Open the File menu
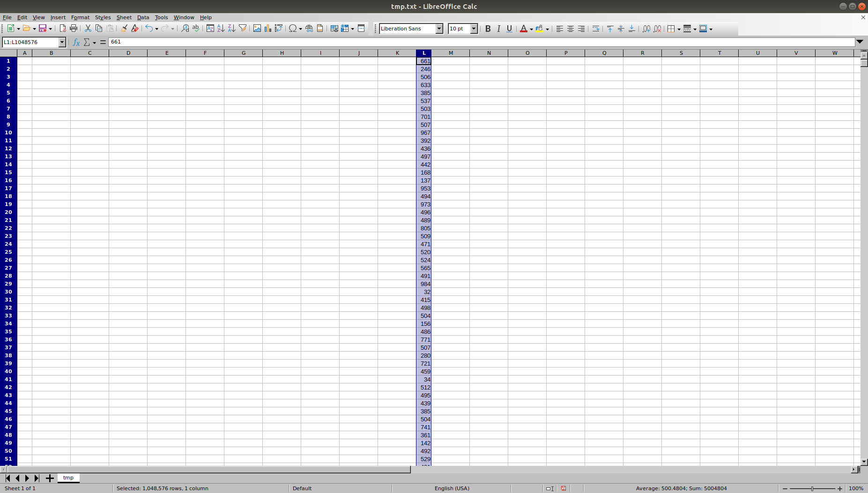The image size is (868, 493). click(7, 17)
